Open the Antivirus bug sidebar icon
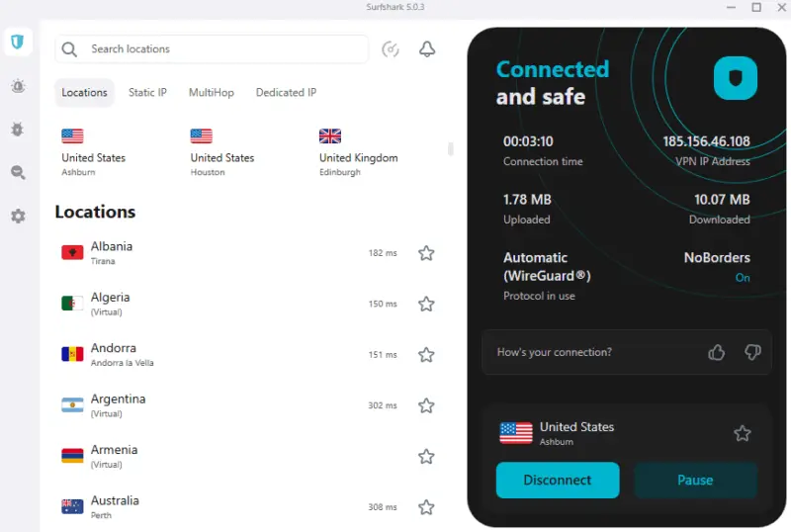This screenshot has width=791, height=532. point(18,130)
